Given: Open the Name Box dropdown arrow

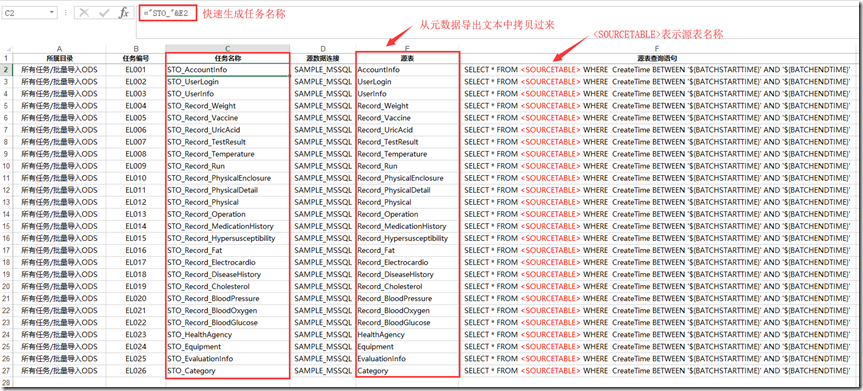Looking at the screenshot, I should click(52, 12).
